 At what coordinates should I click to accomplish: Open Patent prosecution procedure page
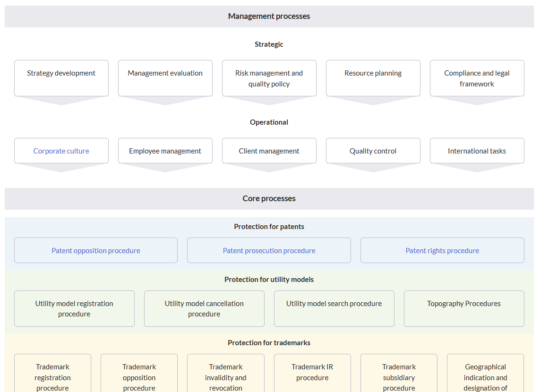coord(269,251)
